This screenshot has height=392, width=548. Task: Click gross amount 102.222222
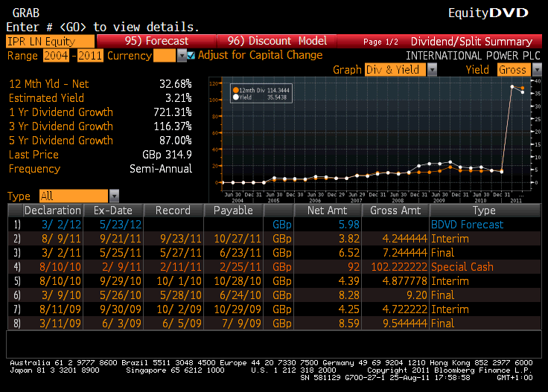(399, 267)
